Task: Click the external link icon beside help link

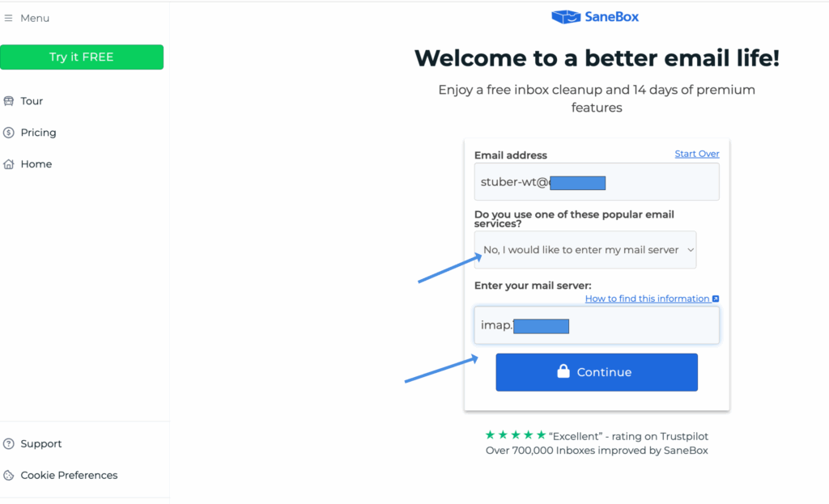Action: point(716,299)
